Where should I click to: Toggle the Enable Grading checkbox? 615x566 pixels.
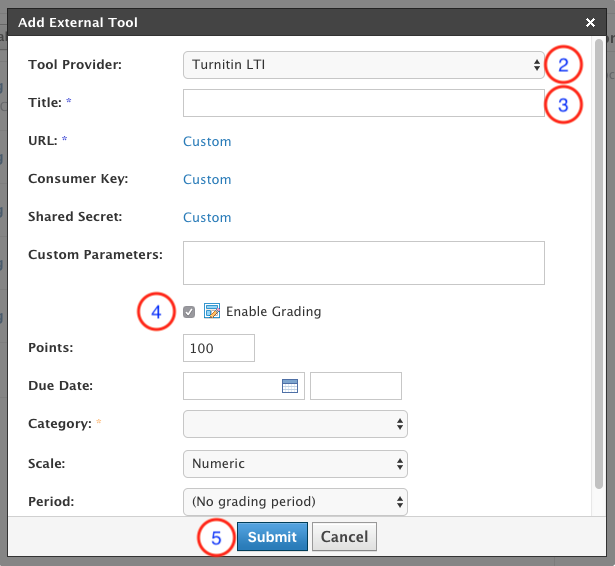click(x=190, y=312)
